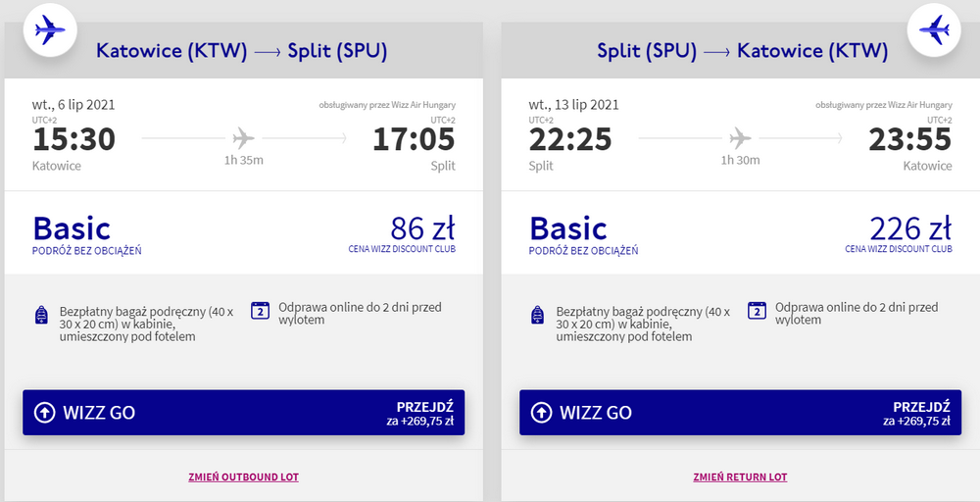Image resolution: width=980 pixels, height=502 pixels.
Task: Open the ZMIEŃ OUTBOUND LOT link
Action: tap(243, 477)
